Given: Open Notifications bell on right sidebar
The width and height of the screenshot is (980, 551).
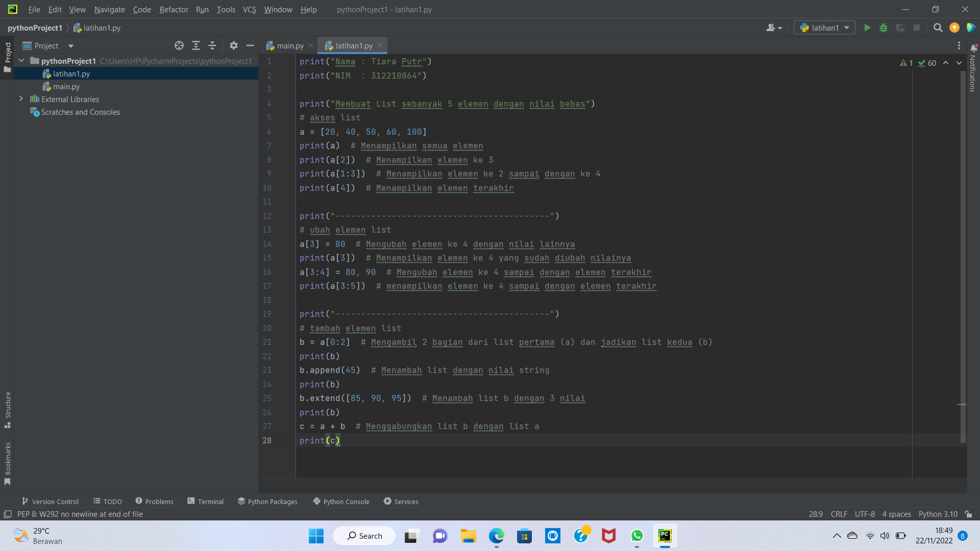Looking at the screenshot, I should coord(973,48).
